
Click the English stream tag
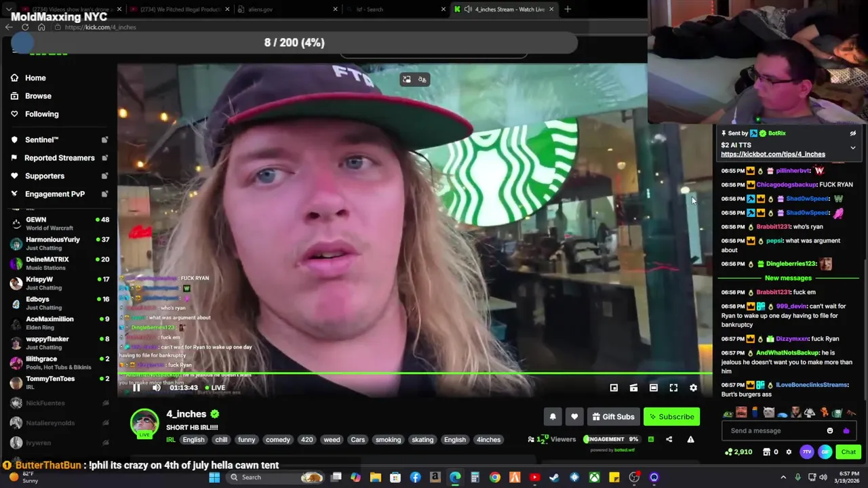[x=193, y=440]
